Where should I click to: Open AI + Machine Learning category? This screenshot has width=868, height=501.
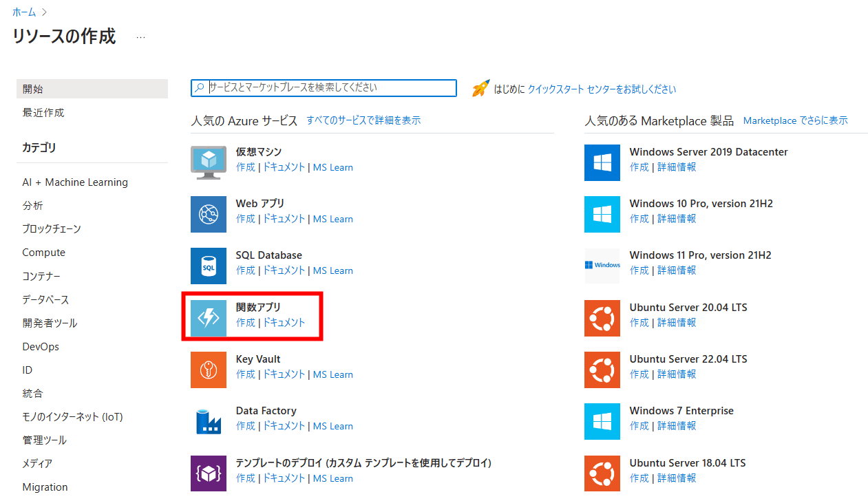point(75,182)
